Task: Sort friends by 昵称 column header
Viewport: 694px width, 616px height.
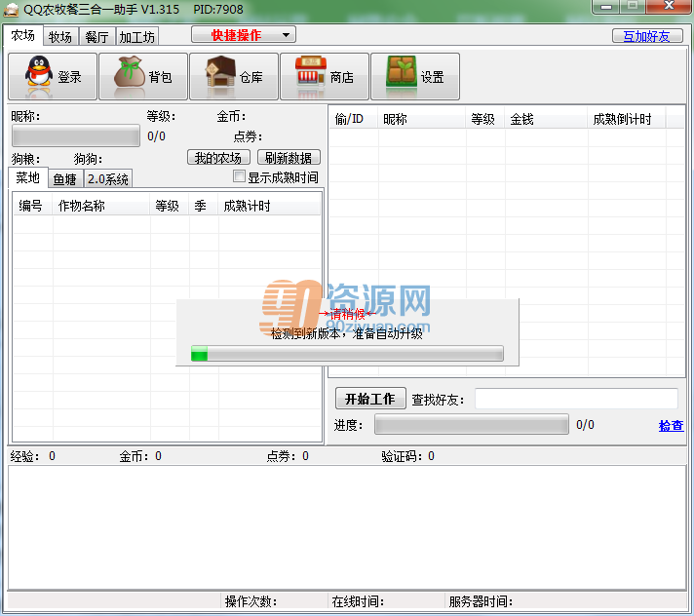Action: [422, 119]
